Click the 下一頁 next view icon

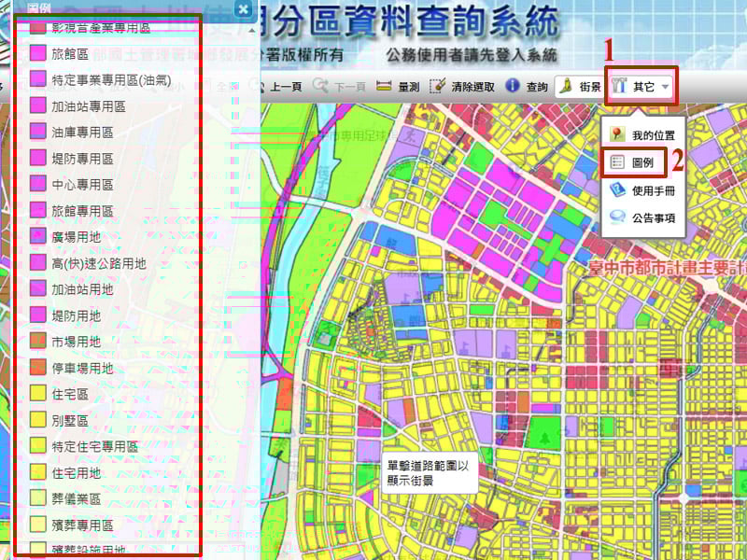coord(320,87)
